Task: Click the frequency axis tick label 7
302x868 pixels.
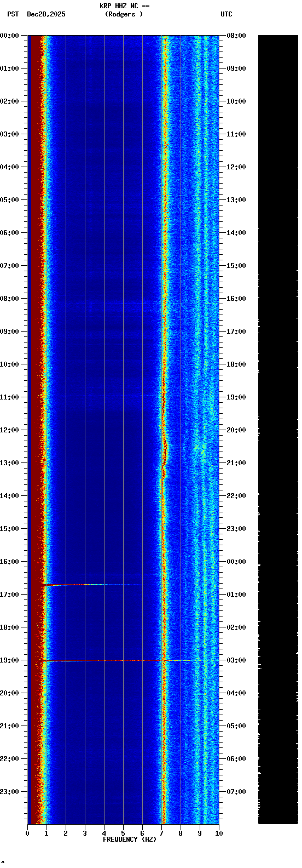Action: tap(161, 833)
